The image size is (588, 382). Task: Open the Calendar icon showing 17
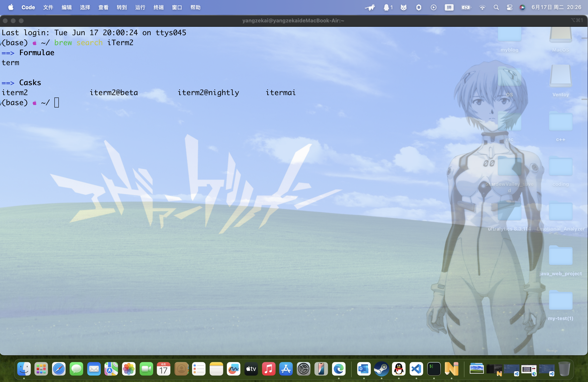[164, 369]
